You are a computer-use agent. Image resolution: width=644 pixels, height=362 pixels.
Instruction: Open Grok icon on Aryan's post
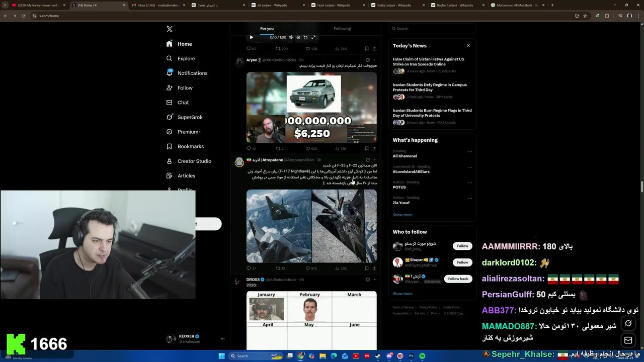click(367, 60)
